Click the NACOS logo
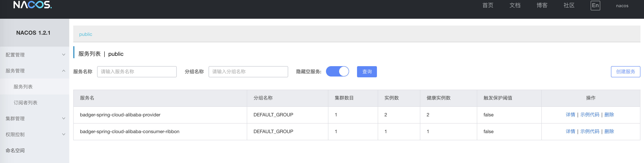 tap(32, 5)
